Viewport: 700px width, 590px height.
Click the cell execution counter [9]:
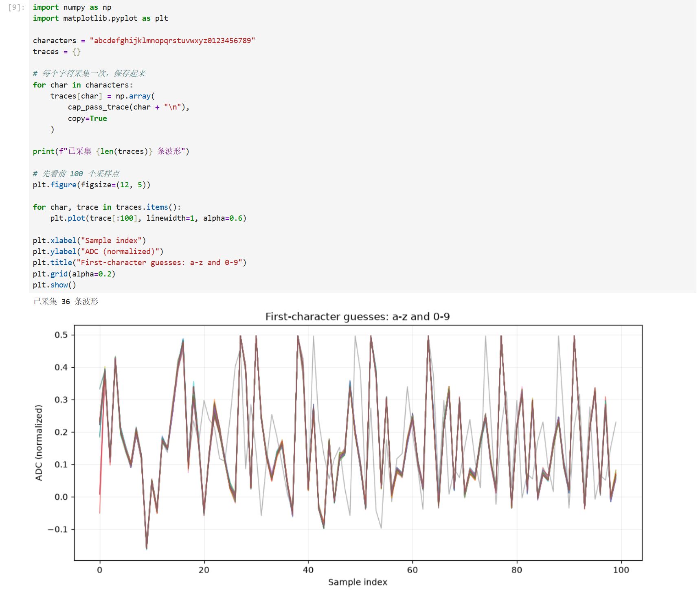point(16,7)
